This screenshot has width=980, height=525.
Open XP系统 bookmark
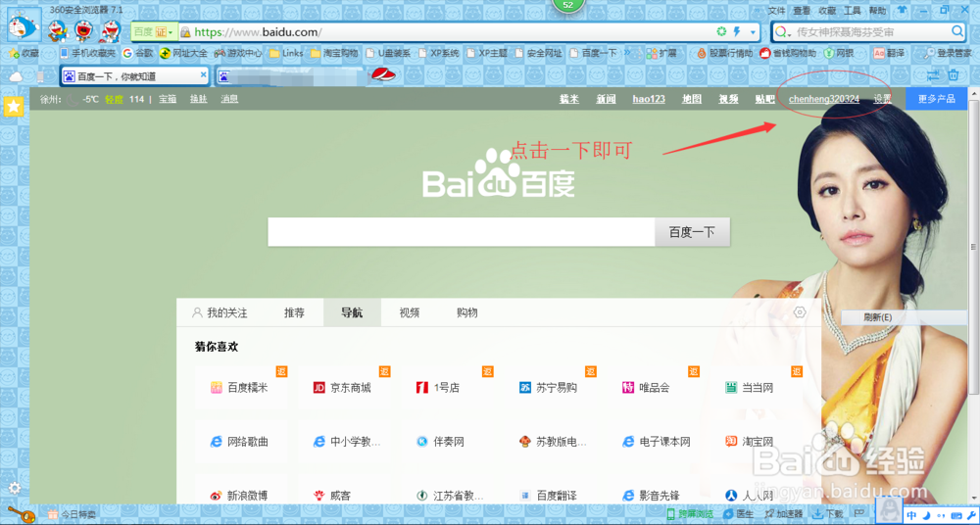coord(439,54)
